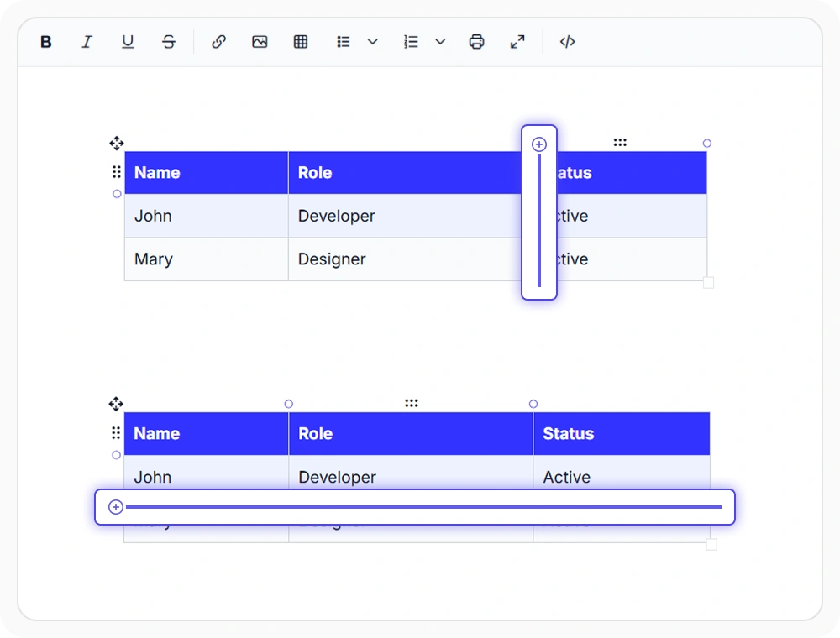Viewport: 840px width, 638px height.
Task: Insert a hyperlink
Action: 218,42
